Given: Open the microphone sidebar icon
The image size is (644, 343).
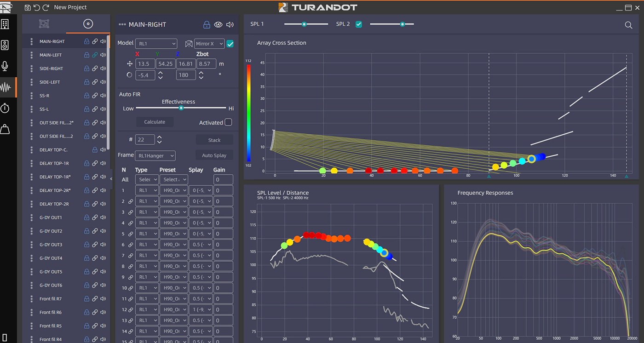Looking at the screenshot, I should pyautogui.click(x=5, y=66).
